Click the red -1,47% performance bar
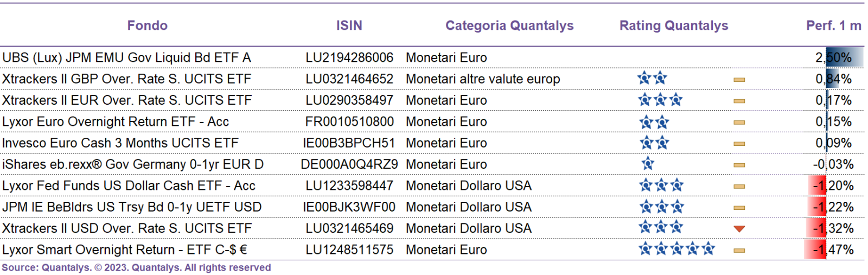The width and height of the screenshot is (868, 275). [815, 250]
